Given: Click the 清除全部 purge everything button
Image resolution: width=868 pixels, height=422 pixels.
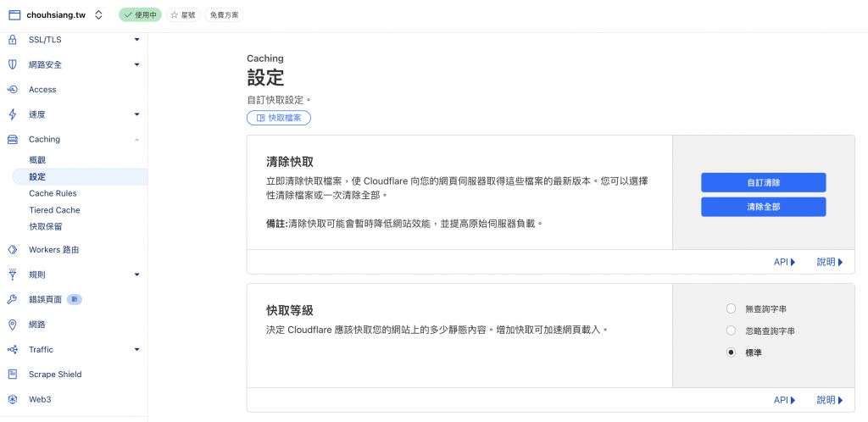Looking at the screenshot, I should (764, 207).
